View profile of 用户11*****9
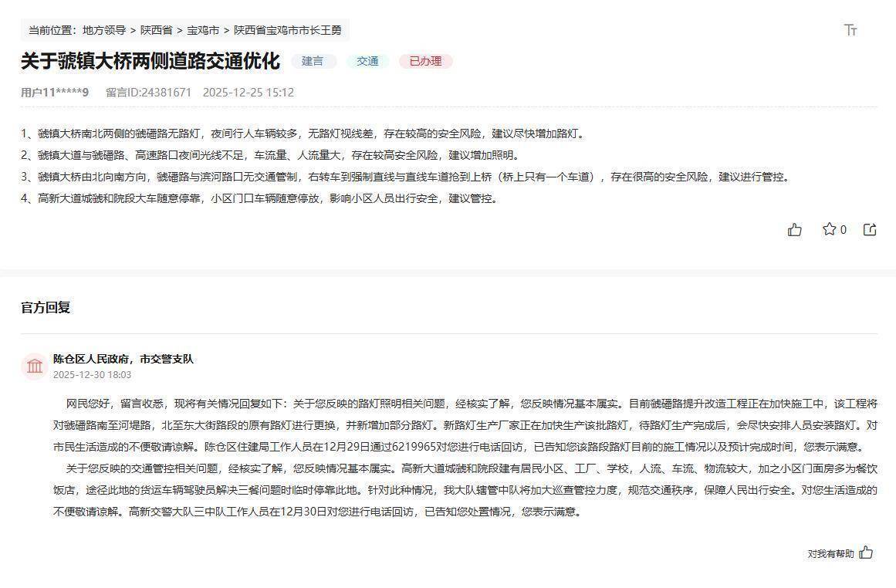This screenshot has width=896, height=588. (x=55, y=93)
